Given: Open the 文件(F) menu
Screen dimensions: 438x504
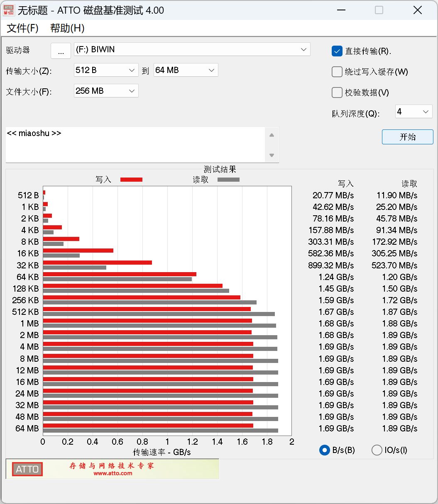Looking at the screenshot, I should [x=22, y=28].
